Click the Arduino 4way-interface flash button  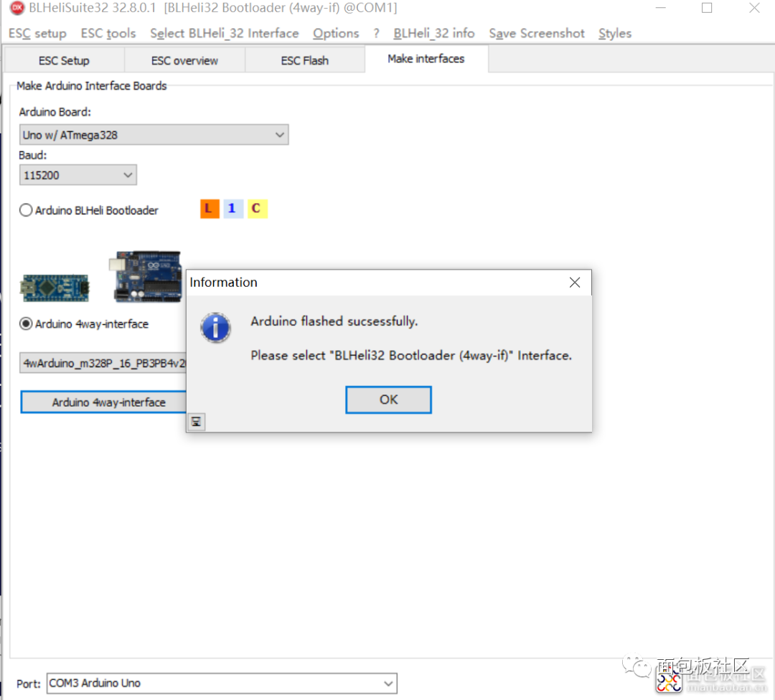[x=104, y=402]
